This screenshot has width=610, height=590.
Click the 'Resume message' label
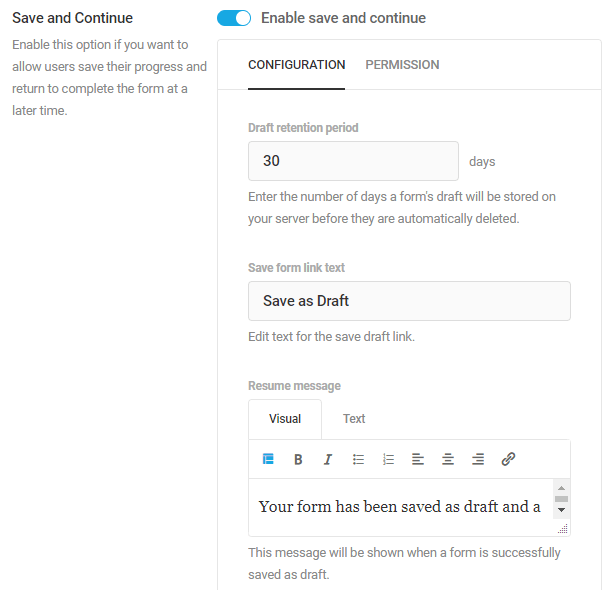coord(294,386)
